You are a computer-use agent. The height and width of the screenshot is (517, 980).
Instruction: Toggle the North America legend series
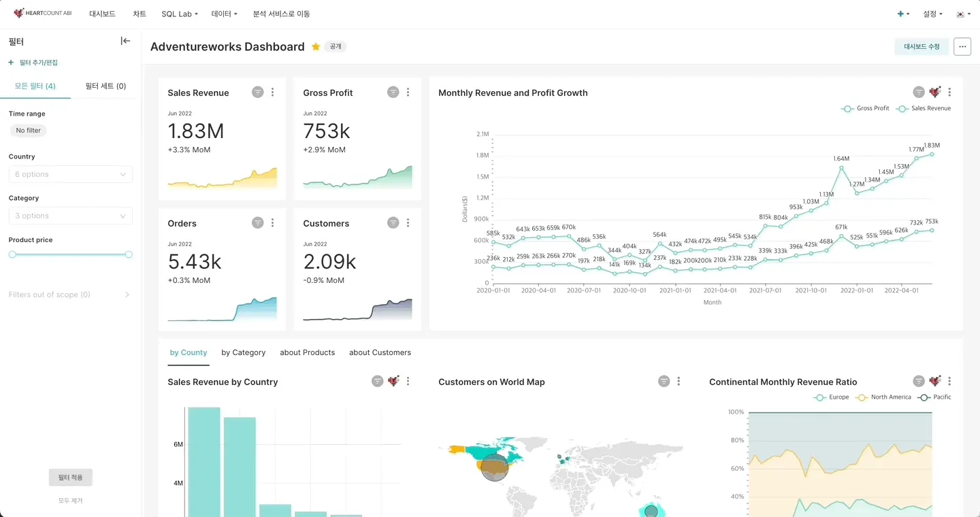point(883,397)
